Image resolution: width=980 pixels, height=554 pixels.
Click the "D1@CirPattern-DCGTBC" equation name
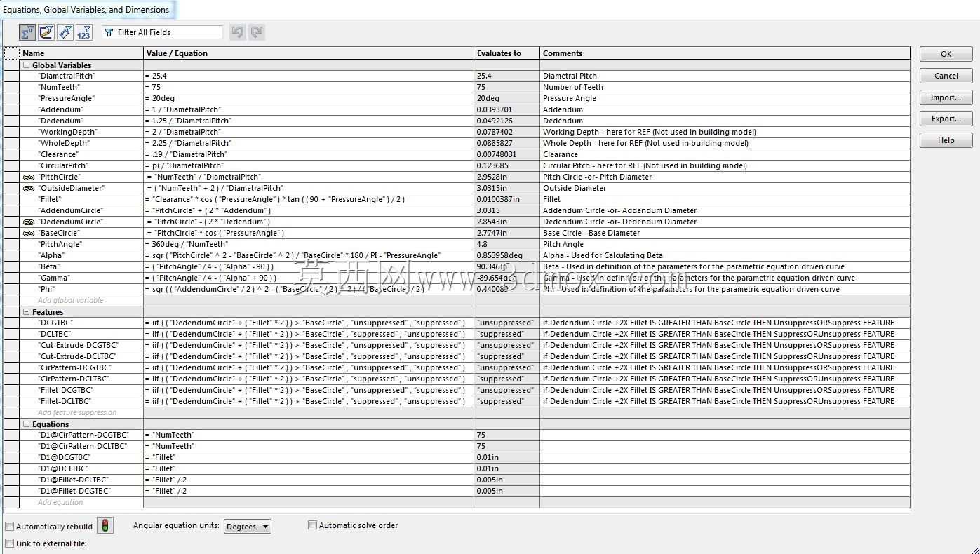tap(83, 435)
